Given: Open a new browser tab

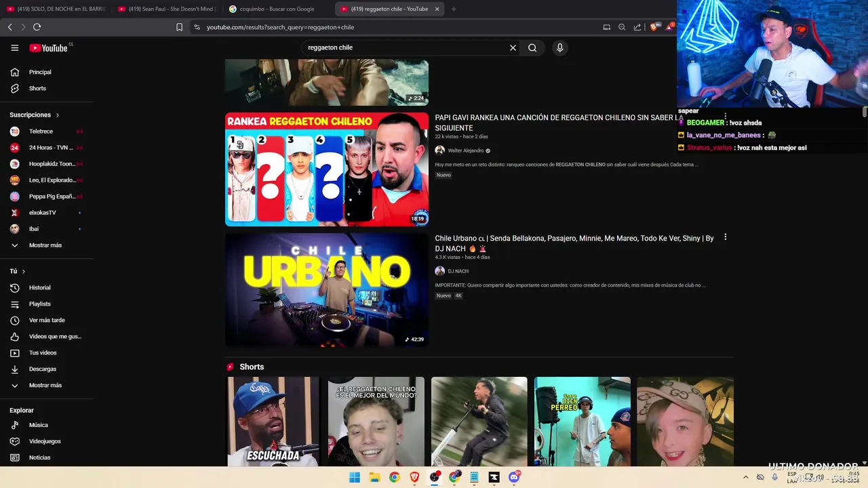Looking at the screenshot, I should pos(454,9).
